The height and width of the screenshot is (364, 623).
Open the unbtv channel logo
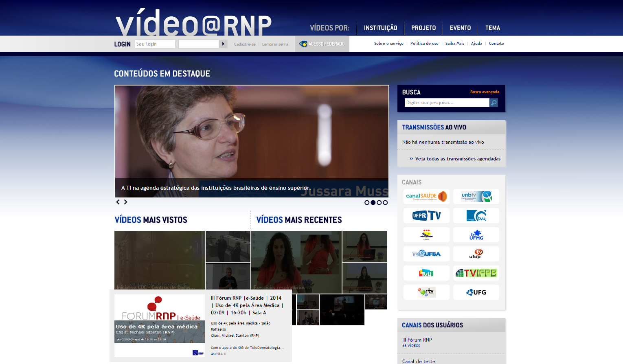(x=476, y=196)
